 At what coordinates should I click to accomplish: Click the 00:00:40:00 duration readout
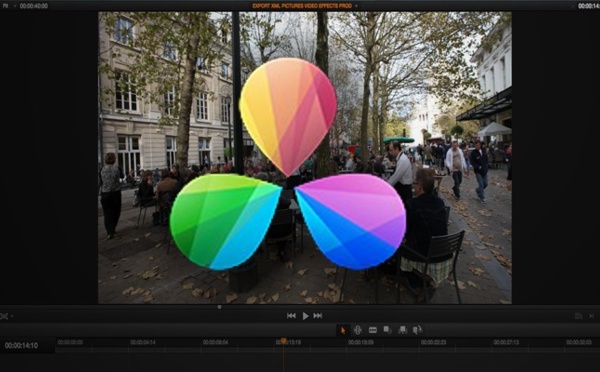pyautogui.click(x=34, y=6)
